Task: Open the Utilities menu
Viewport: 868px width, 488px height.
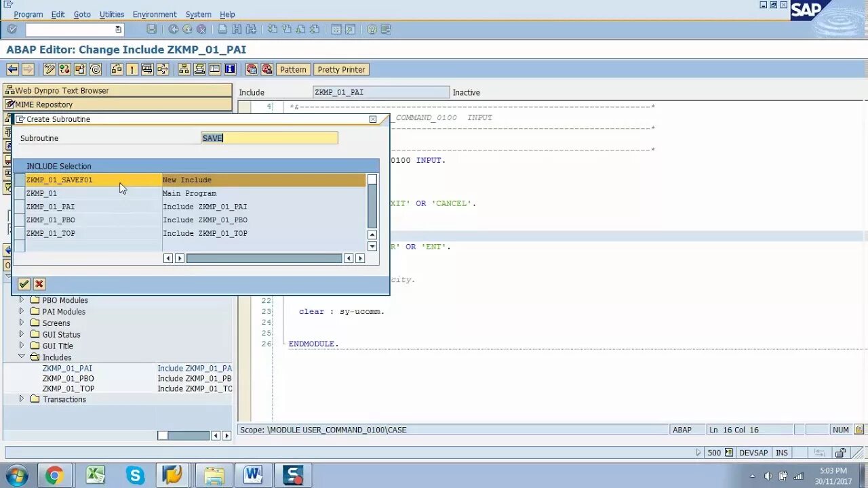Action: click(112, 14)
